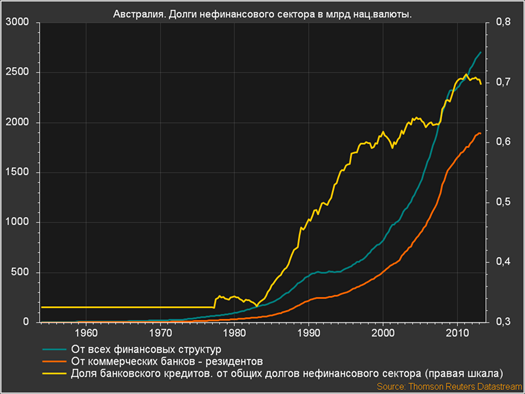The width and height of the screenshot is (525, 394).
Task: Click the teal legend line swatch
Action: (54, 349)
